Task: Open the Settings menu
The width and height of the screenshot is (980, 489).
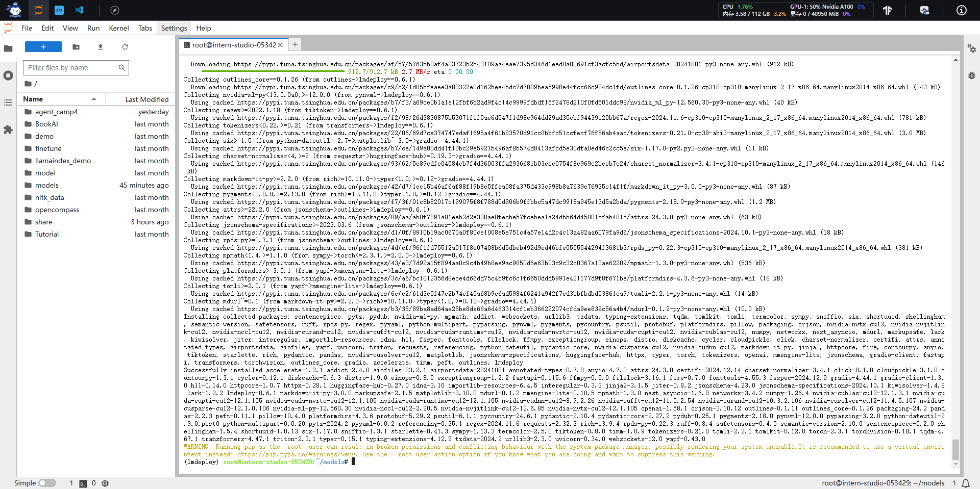Action: coord(174,28)
